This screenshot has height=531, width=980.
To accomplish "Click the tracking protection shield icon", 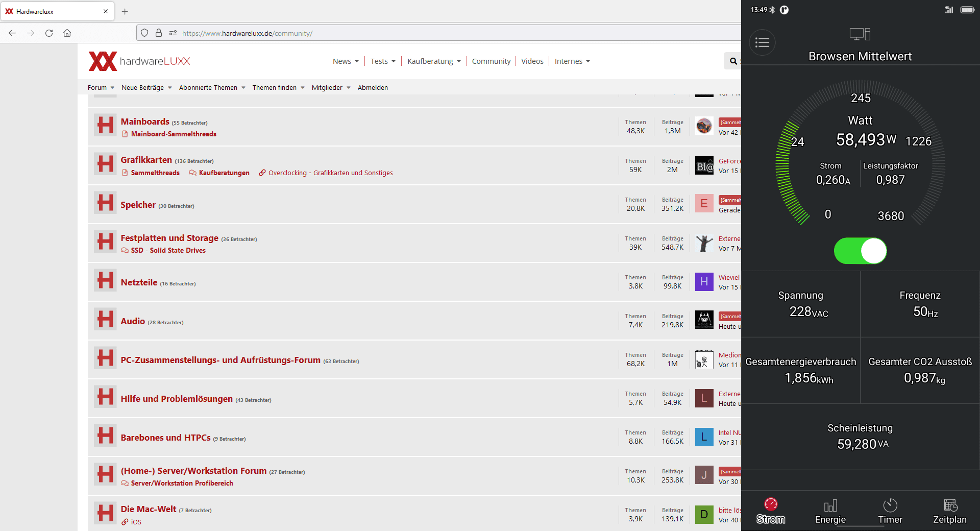I will click(x=144, y=33).
